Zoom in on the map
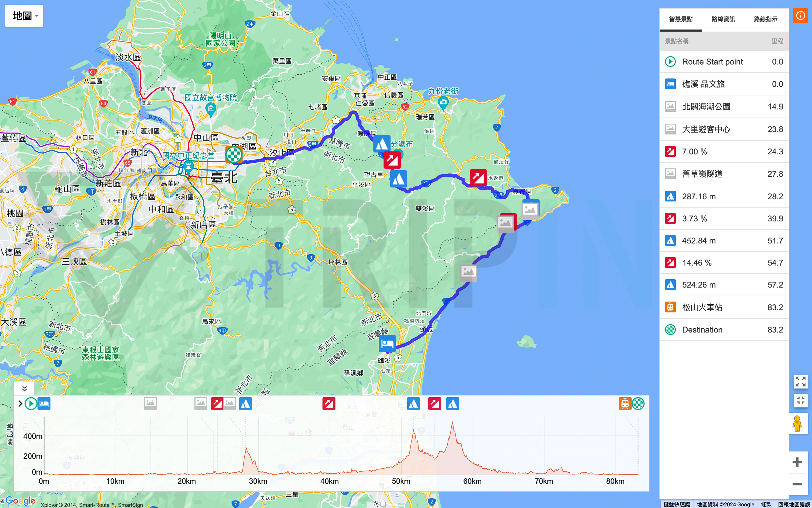The width and height of the screenshot is (812, 508). [797, 462]
